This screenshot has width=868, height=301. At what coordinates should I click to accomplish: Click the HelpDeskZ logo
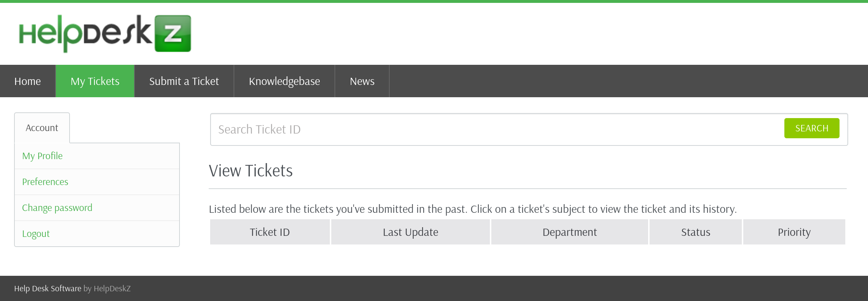tap(105, 33)
